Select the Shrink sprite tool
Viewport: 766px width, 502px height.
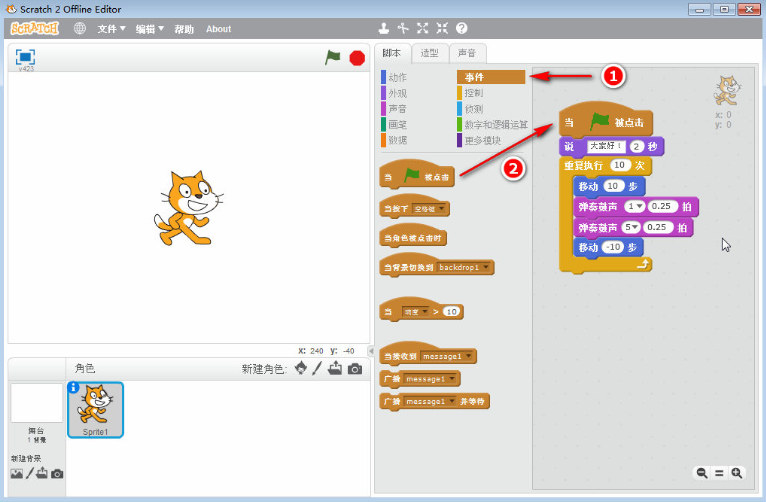pyautogui.click(x=442, y=28)
